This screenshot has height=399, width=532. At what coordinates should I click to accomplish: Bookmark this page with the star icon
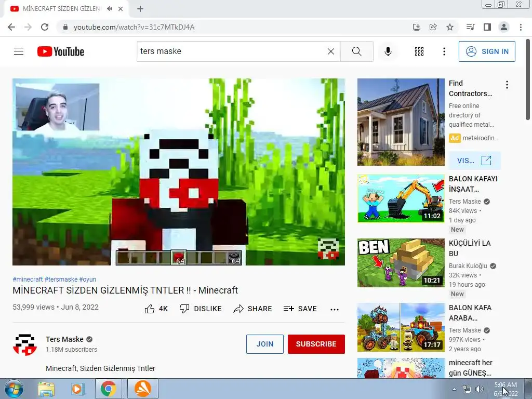coord(450,27)
